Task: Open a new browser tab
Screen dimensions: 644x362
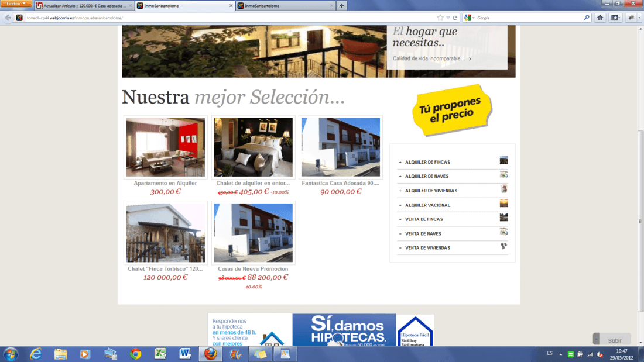Action: 341,6
